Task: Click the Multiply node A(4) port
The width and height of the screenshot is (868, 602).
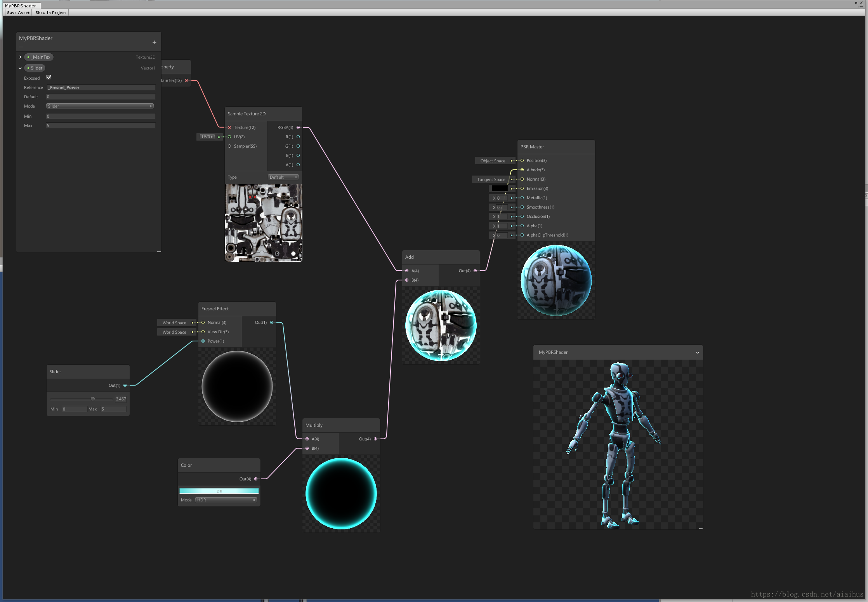Action: 307,439
